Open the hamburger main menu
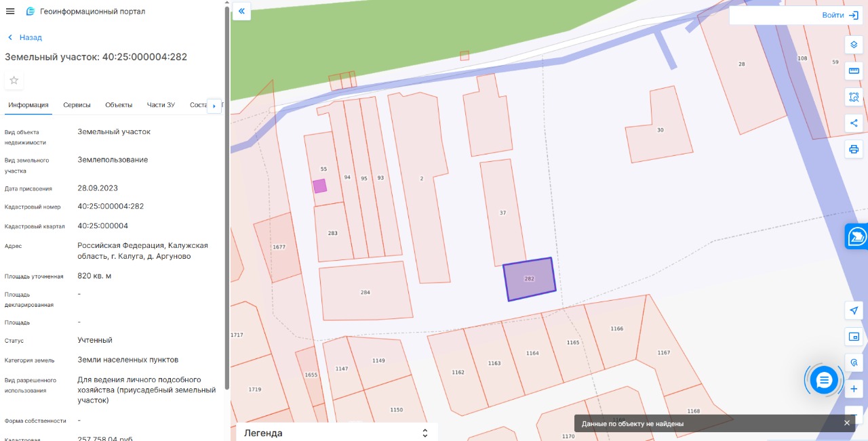 [x=10, y=12]
